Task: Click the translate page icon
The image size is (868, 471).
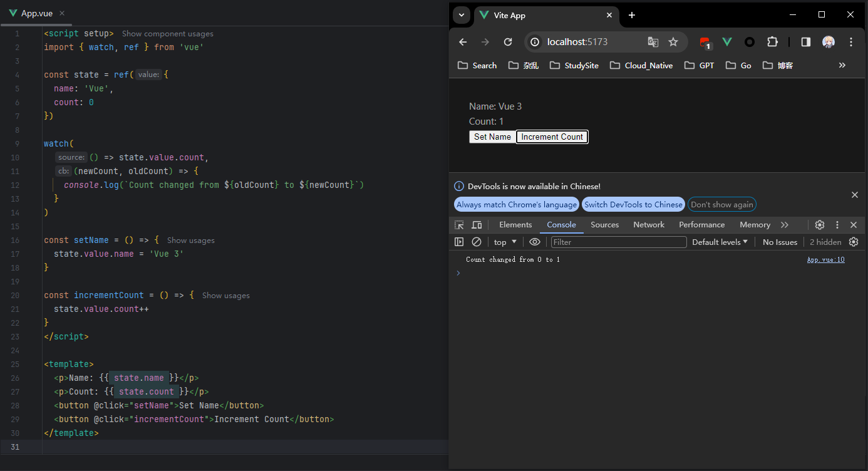Action: coord(653,42)
